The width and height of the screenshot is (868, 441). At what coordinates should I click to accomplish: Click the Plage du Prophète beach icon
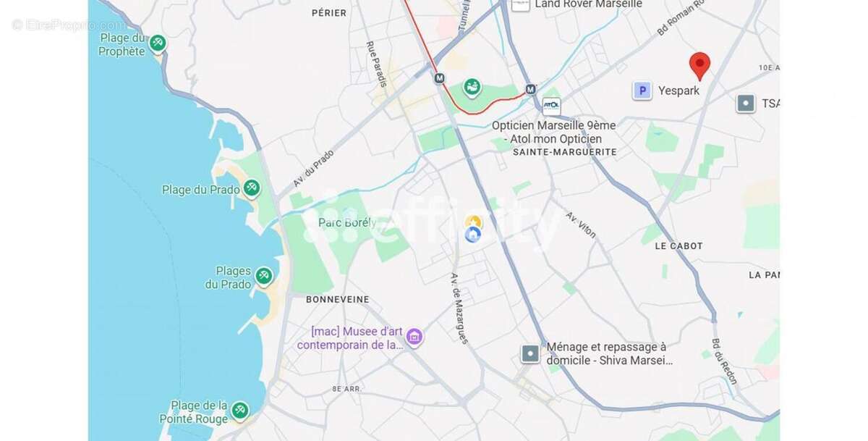(157, 44)
